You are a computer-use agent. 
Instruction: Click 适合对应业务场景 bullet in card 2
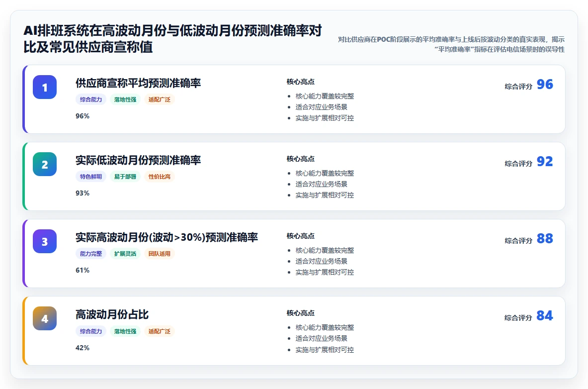tap(322, 184)
